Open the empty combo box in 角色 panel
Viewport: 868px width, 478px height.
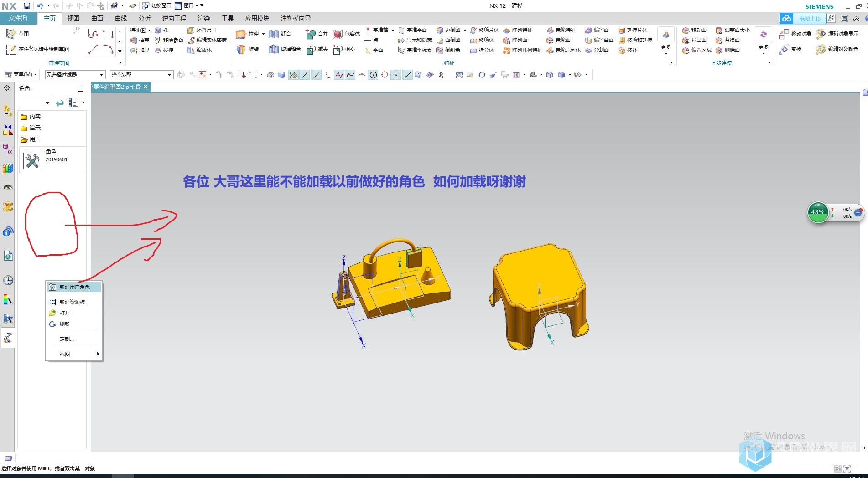coord(35,103)
